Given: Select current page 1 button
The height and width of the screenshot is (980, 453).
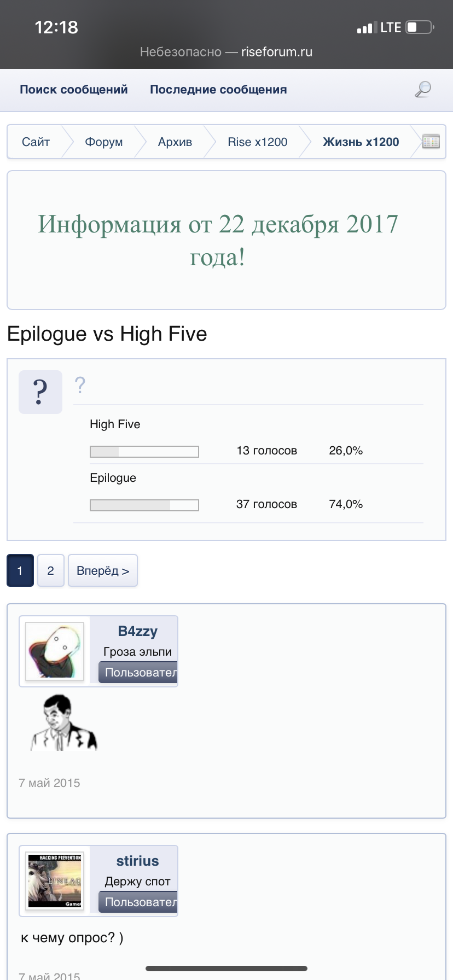Looking at the screenshot, I should coord(20,570).
